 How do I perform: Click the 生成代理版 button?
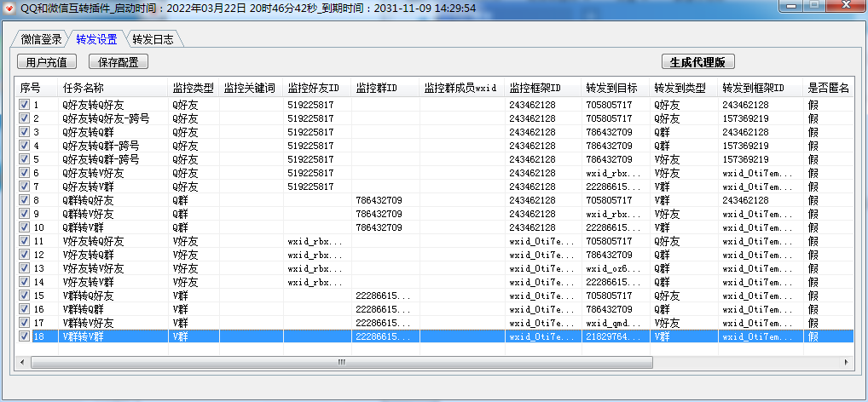tap(697, 62)
